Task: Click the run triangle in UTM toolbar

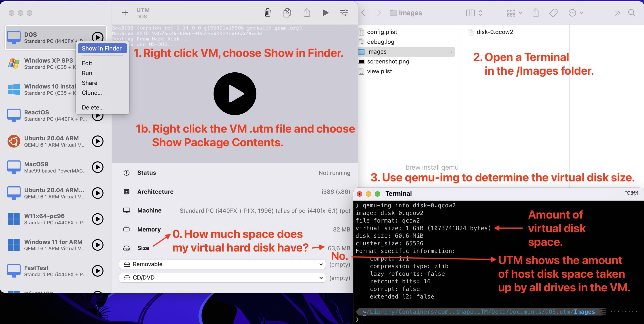Action: pyautogui.click(x=325, y=13)
